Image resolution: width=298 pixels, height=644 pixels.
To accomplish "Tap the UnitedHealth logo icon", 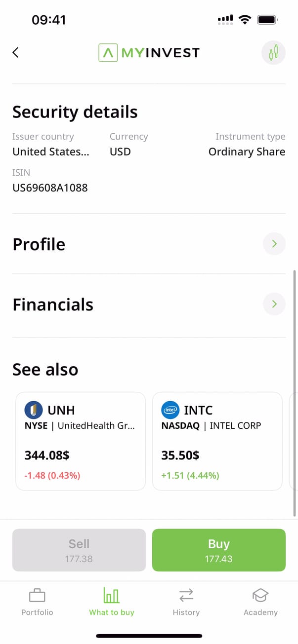I will coord(33,410).
